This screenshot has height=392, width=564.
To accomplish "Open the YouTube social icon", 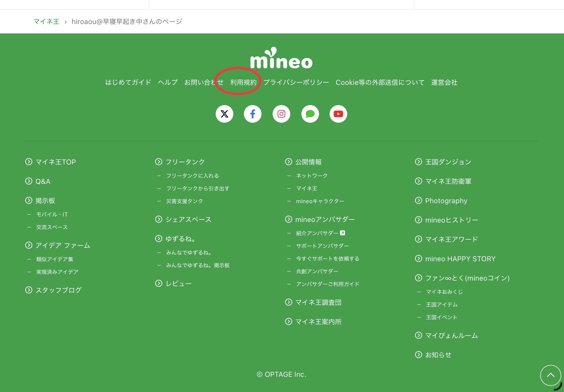I will [338, 114].
